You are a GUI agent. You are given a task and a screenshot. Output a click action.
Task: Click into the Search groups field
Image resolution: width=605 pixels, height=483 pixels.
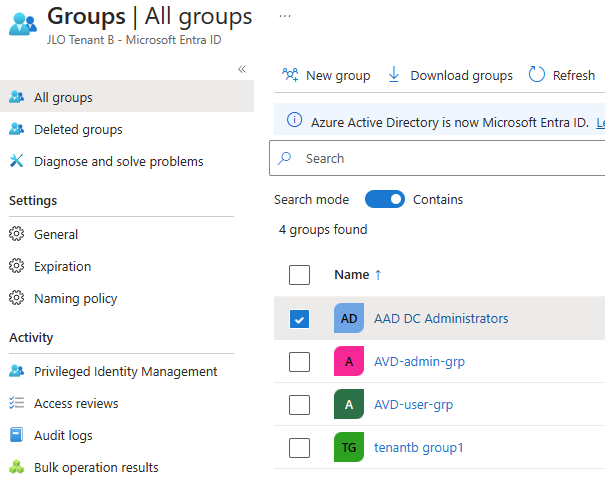437,158
